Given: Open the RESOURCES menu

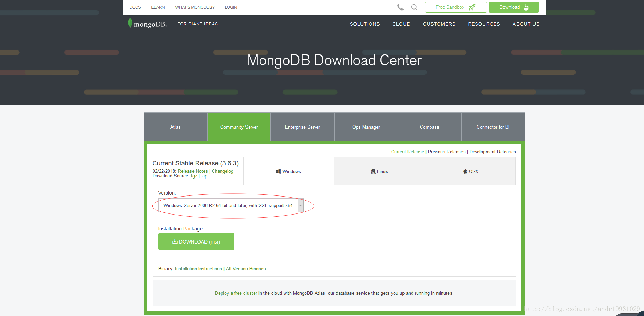Looking at the screenshot, I should coord(484,24).
